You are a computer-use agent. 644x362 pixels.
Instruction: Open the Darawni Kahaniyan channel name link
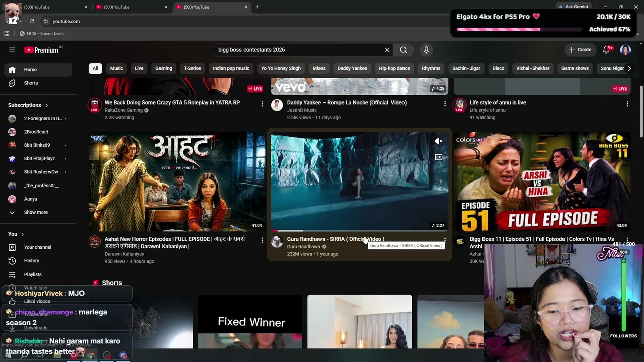click(124, 254)
